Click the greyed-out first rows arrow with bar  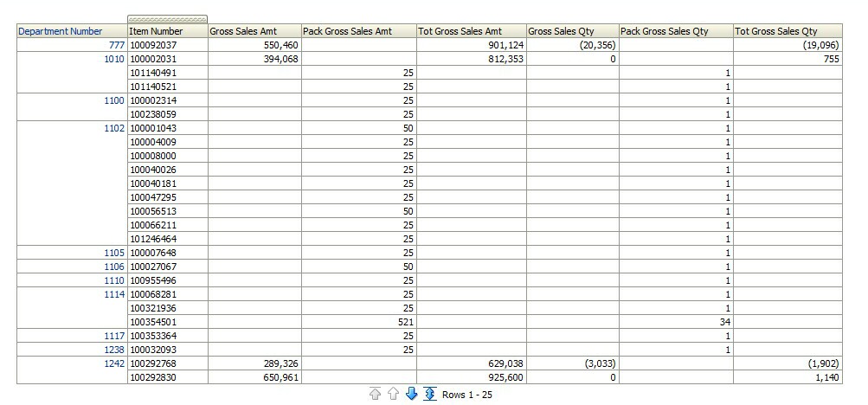375,394
